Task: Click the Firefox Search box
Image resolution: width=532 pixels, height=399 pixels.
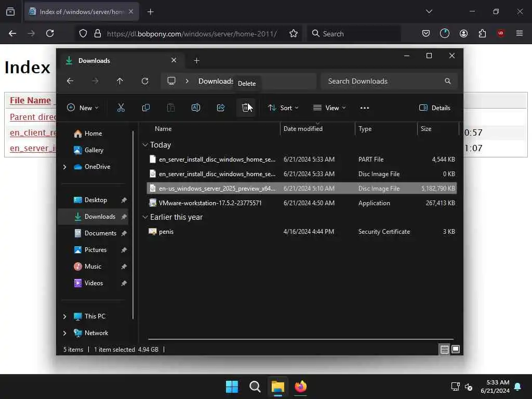Action: click(354, 34)
